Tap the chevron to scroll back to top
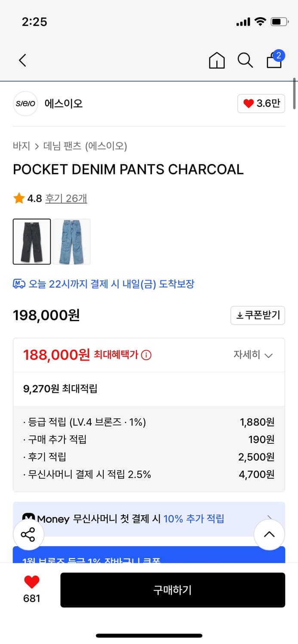This screenshot has height=644, width=298. click(269, 535)
